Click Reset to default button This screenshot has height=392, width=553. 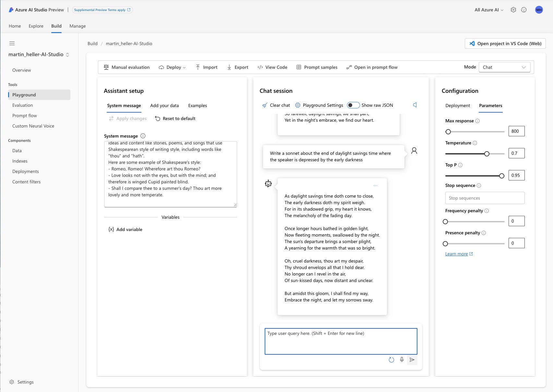pos(175,118)
